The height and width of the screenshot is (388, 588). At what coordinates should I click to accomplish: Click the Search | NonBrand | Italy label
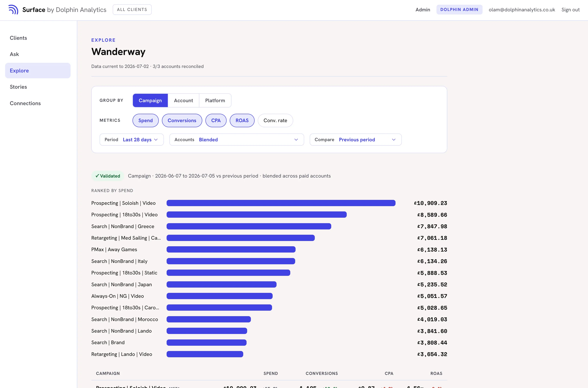[x=119, y=261]
